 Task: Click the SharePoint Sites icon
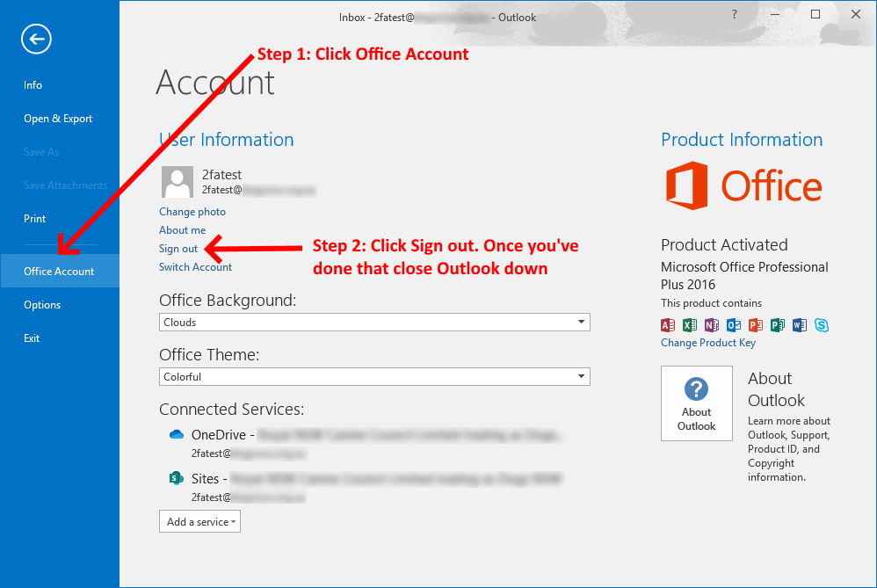[x=177, y=478]
